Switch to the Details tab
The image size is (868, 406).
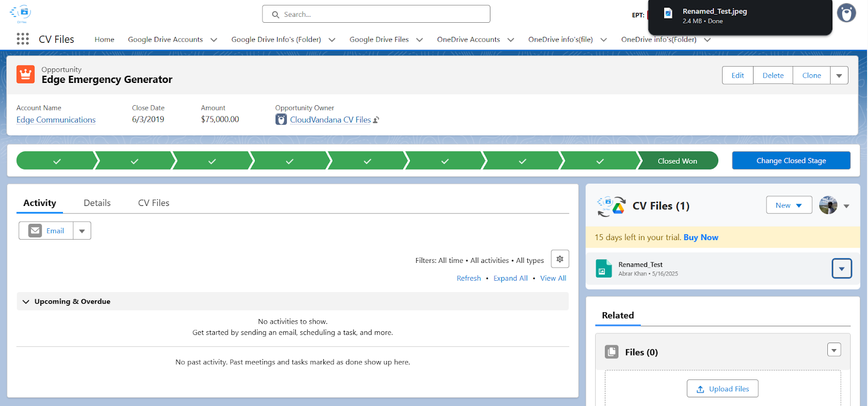(x=97, y=203)
